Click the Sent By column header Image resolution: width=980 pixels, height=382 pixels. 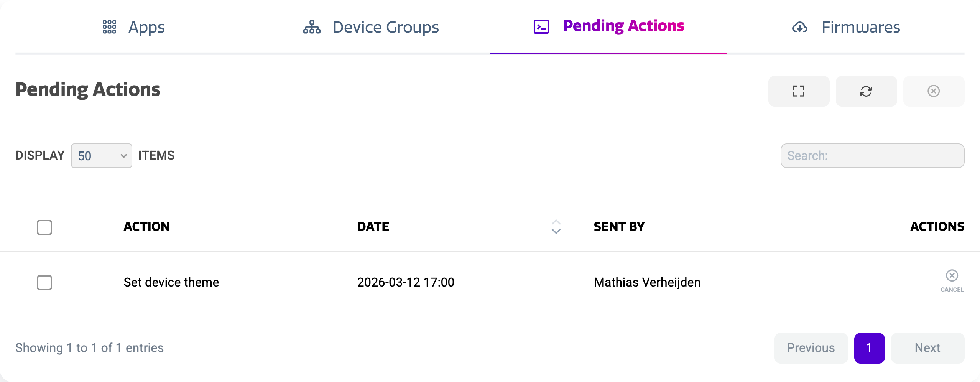pyautogui.click(x=619, y=227)
